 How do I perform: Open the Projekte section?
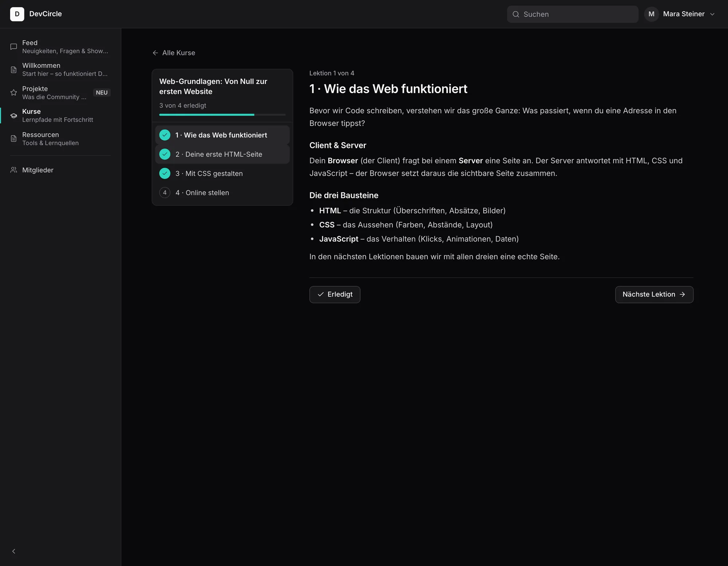tap(60, 92)
